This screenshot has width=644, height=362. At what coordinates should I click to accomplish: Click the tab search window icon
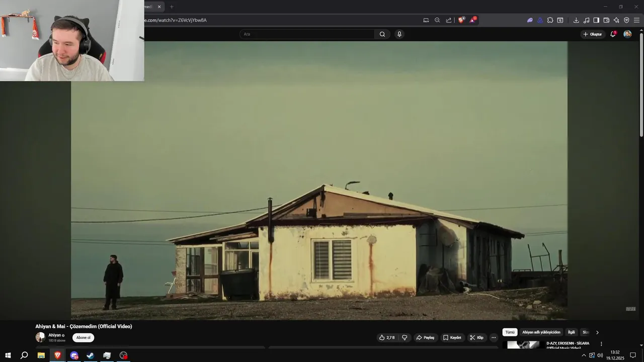[x=560, y=20]
